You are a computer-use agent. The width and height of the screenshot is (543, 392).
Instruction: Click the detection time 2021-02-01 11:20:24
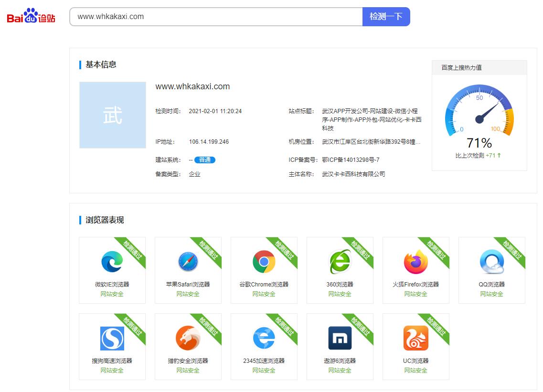215,111
